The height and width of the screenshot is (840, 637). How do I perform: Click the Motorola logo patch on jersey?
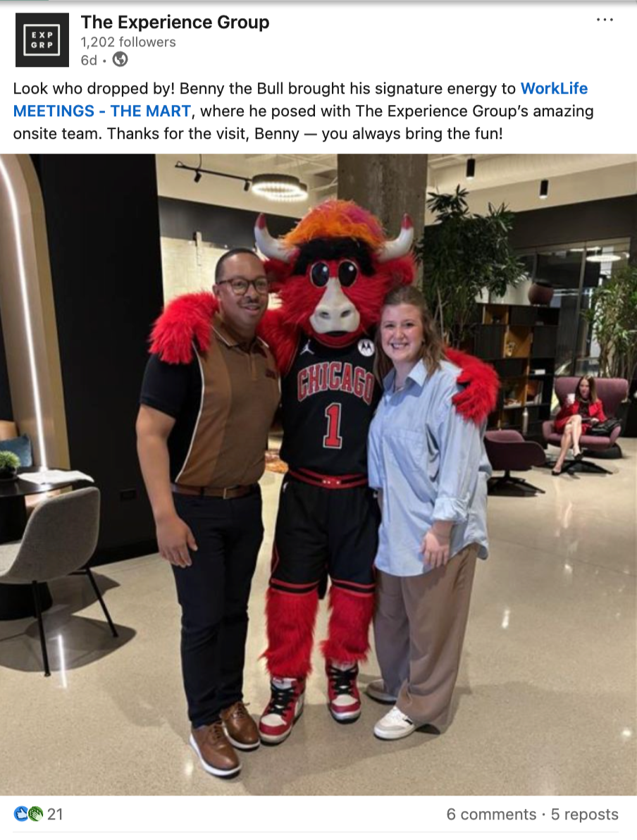tap(366, 347)
